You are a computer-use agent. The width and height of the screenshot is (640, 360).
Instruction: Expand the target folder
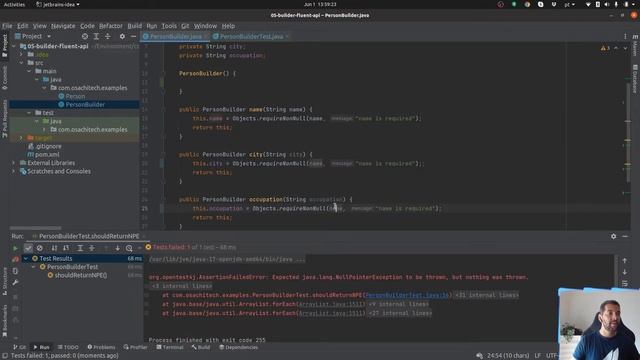22,138
